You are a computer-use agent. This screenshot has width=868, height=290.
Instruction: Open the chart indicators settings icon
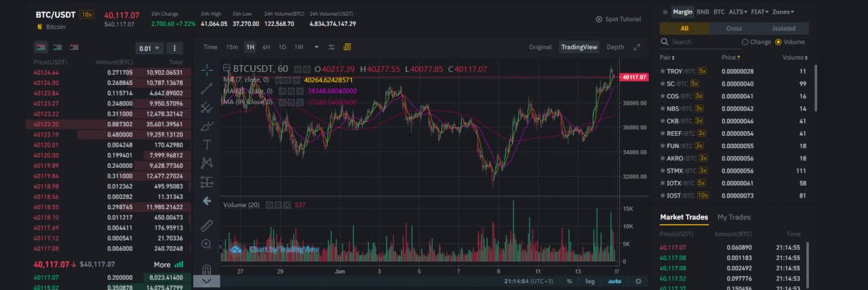coord(332,47)
